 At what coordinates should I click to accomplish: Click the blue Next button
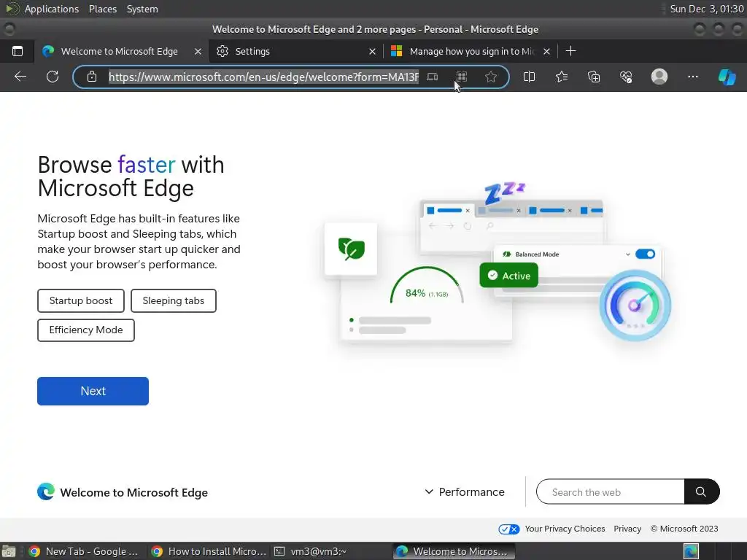93,391
